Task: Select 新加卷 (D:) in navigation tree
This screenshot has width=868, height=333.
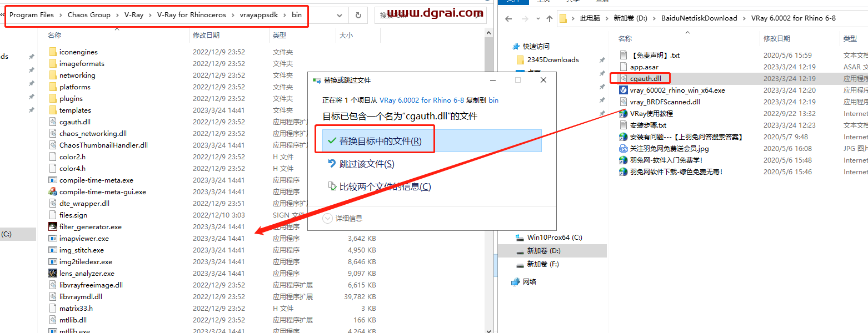Action: pos(543,251)
